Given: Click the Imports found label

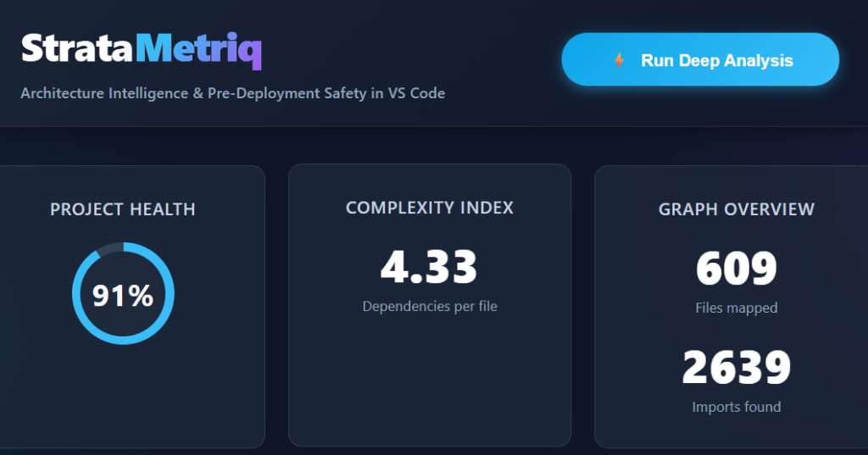Looking at the screenshot, I should coord(737,407).
